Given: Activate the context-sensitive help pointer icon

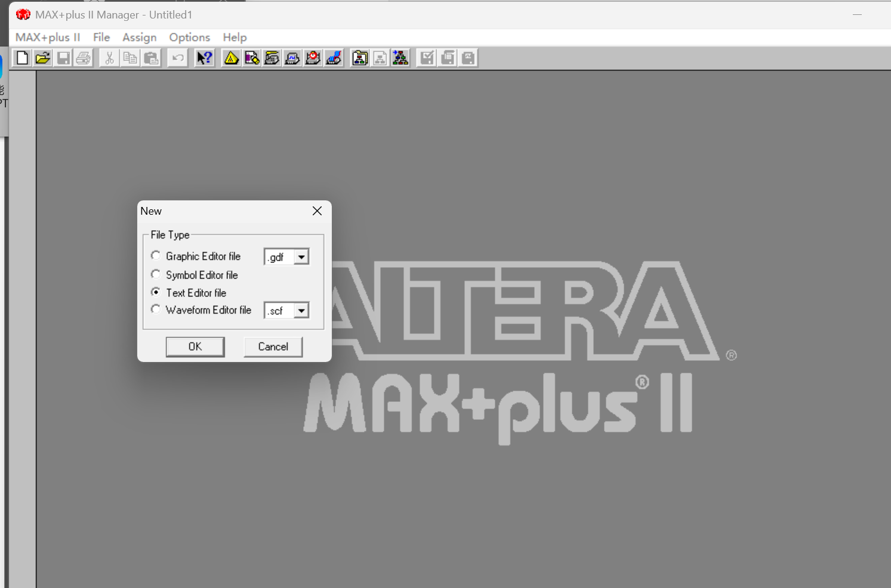Looking at the screenshot, I should click(205, 58).
